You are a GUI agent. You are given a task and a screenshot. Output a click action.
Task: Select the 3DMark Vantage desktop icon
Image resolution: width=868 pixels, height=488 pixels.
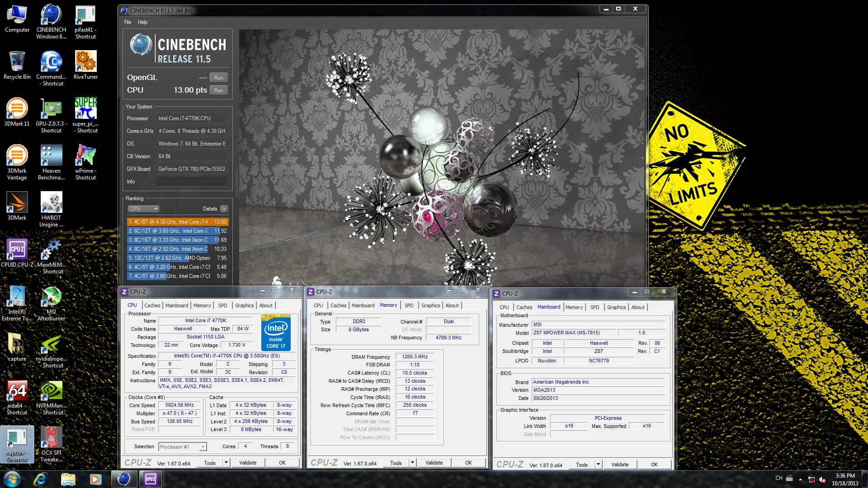pyautogui.click(x=17, y=163)
